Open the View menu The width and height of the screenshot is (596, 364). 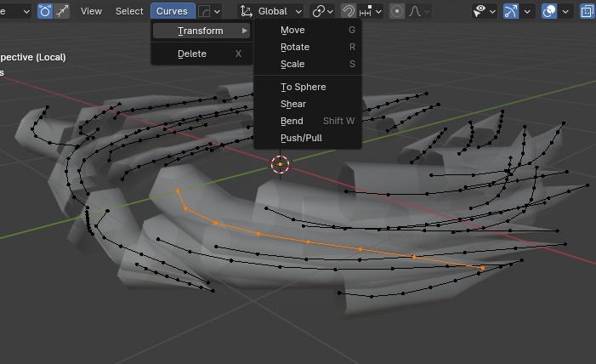91,11
